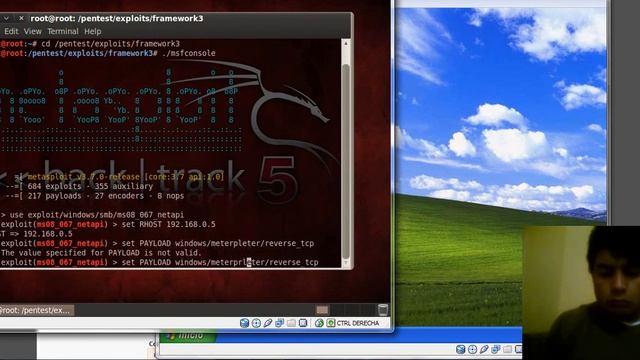Open the Terminal menu
The width and height of the screenshot is (640, 360).
[x=63, y=31]
